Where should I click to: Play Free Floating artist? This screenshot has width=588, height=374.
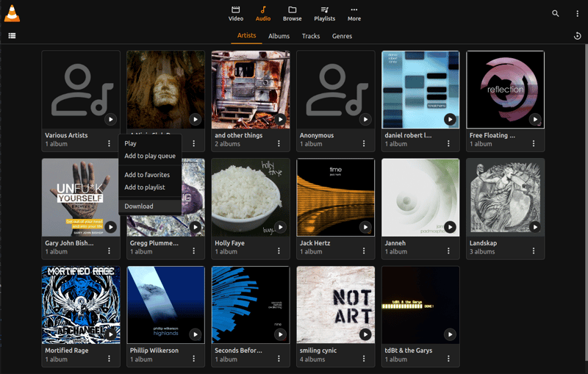click(535, 120)
